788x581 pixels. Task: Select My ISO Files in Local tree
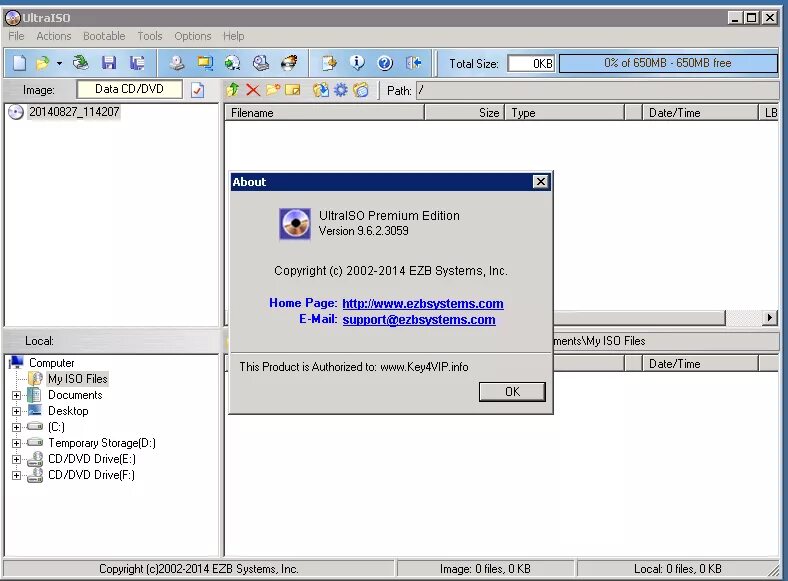click(77, 378)
